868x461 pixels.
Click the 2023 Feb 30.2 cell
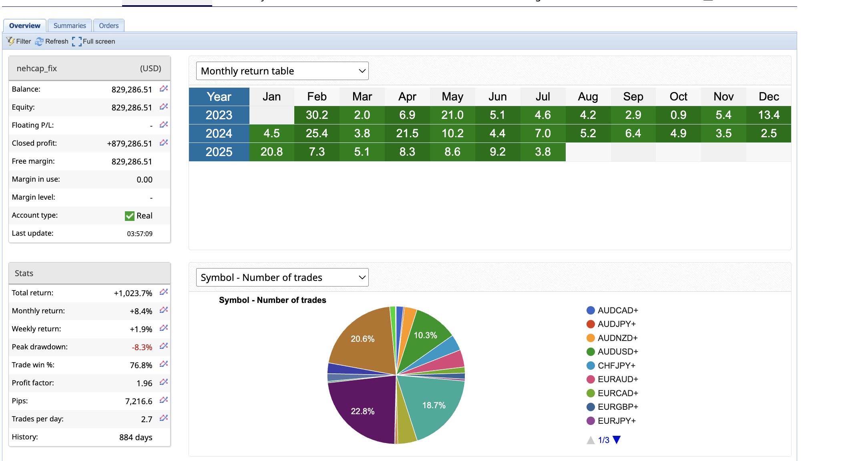(317, 115)
